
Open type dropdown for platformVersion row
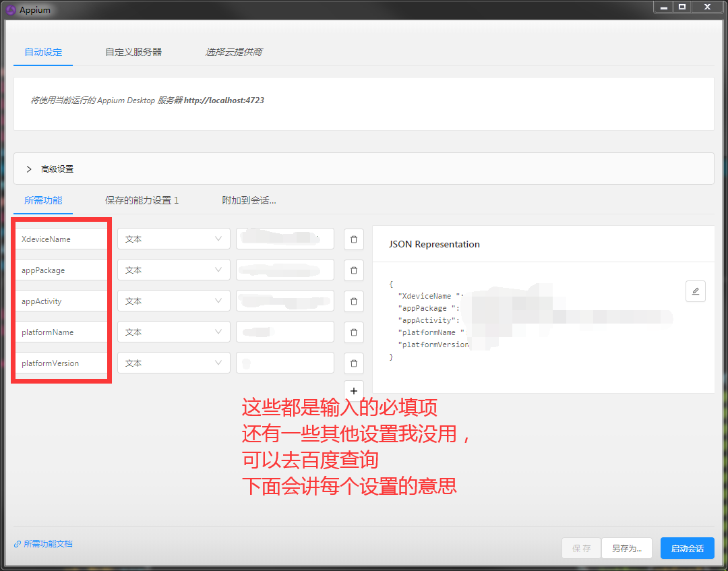coord(174,363)
